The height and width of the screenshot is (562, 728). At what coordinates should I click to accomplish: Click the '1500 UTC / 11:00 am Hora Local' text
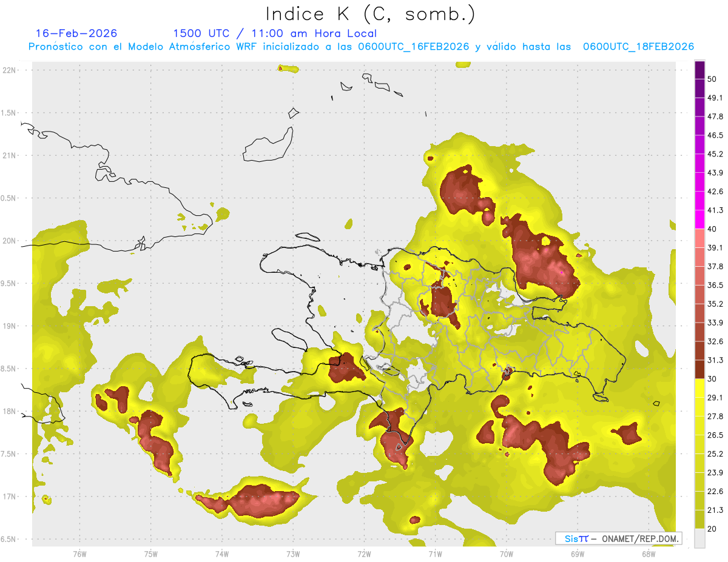click(x=275, y=33)
